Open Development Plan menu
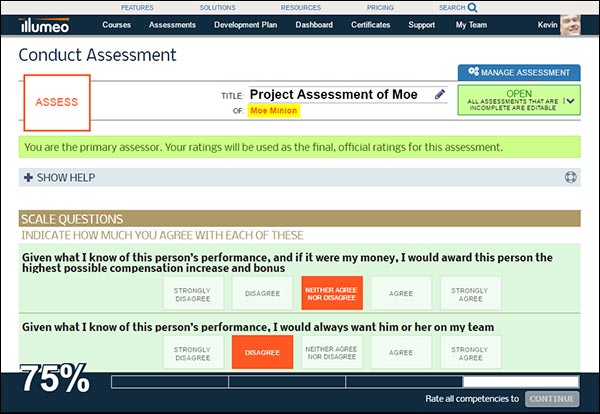 246,25
